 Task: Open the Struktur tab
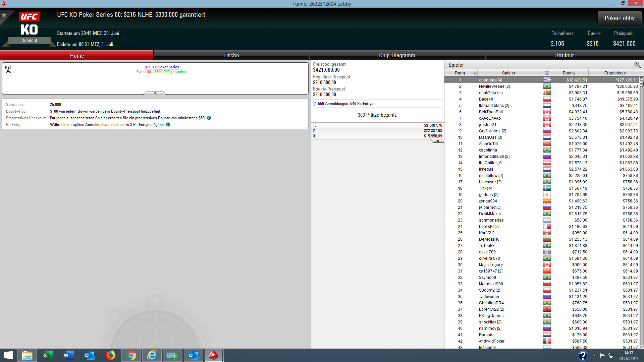pos(564,55)
